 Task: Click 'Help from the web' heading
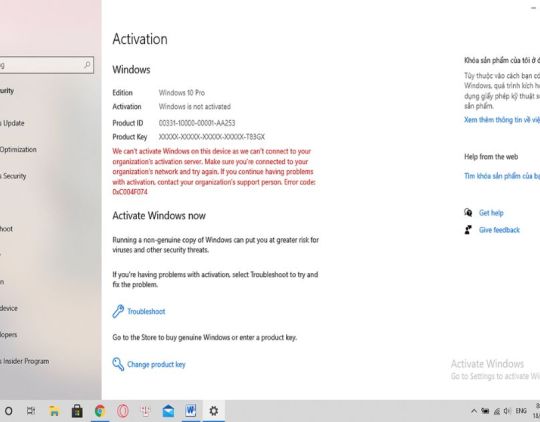pyautogui.click(x=491, y=157)
